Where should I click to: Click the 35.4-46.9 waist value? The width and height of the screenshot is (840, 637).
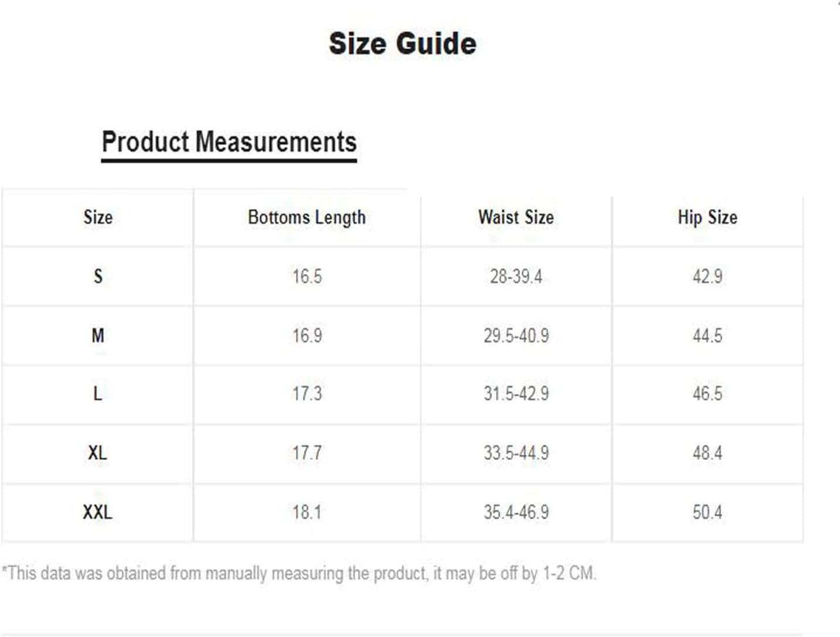(516, 512)
